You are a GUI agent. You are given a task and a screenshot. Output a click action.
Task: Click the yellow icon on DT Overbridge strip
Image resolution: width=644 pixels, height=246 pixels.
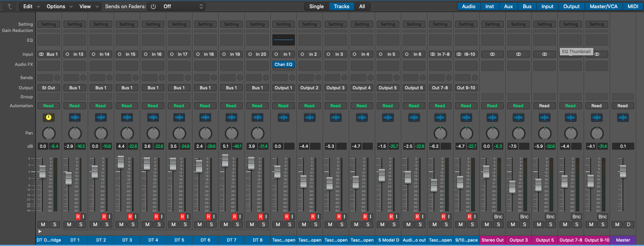coord(49,117)
